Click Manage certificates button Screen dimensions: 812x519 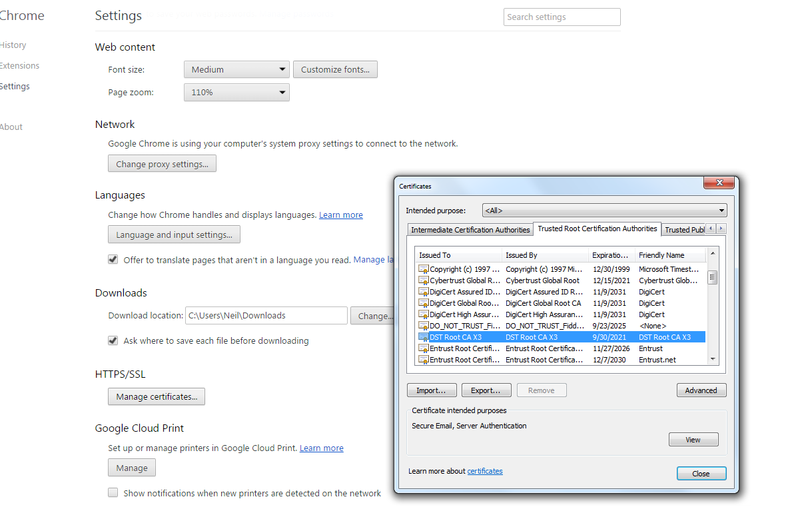157,396
